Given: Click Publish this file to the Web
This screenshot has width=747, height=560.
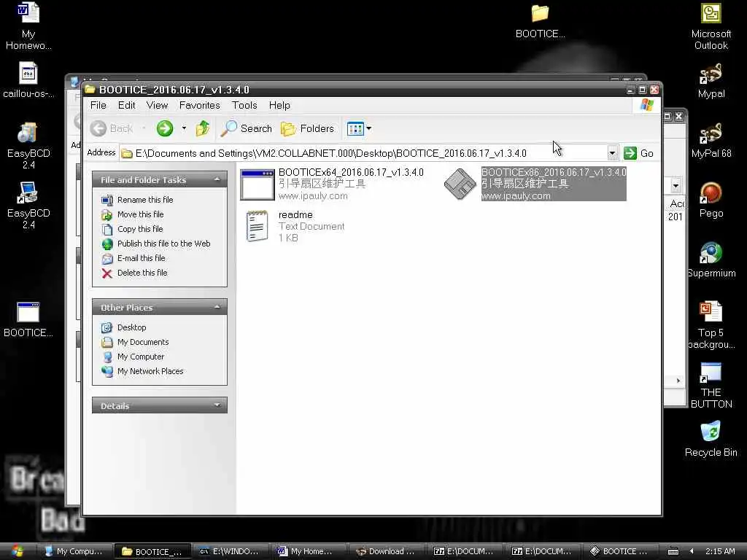Looking at the screenshot, I should coord(164,244).
